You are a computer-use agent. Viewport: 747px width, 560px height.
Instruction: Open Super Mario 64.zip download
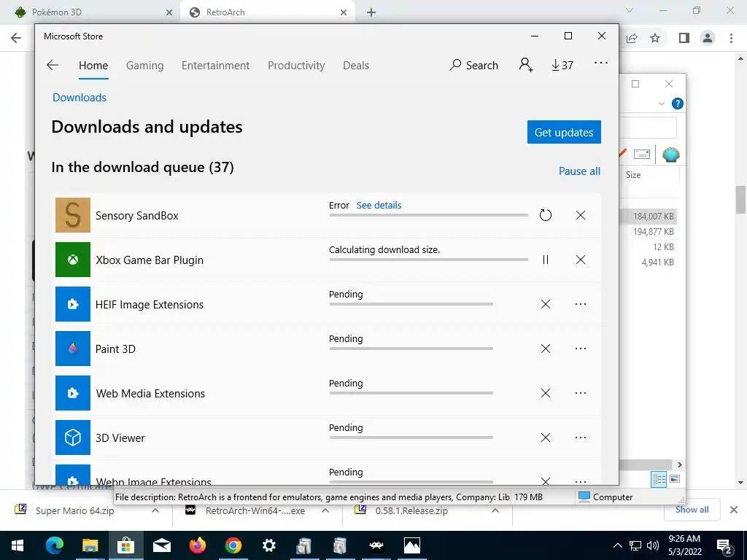coord(75,510)
